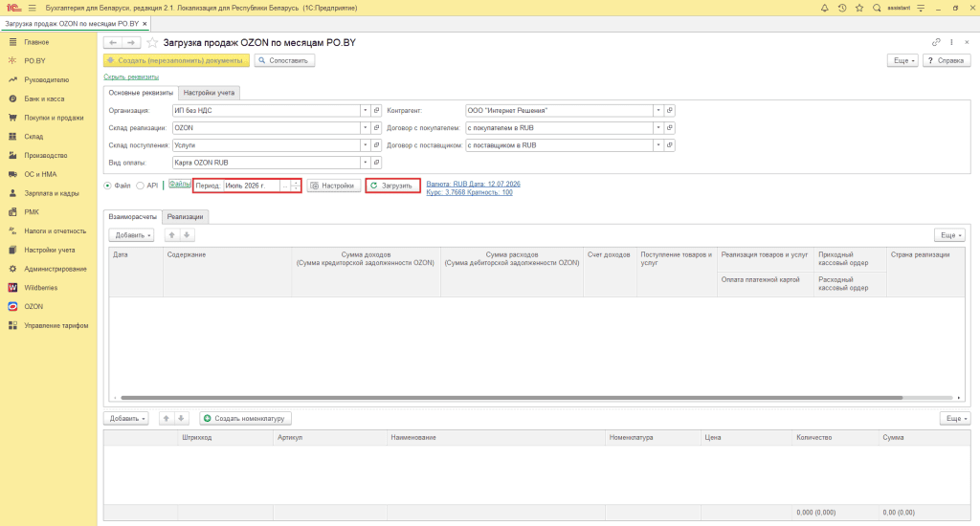The image size is (980, 526).
Task: Expand Склад поступления dropdown list
Action: 365,145
